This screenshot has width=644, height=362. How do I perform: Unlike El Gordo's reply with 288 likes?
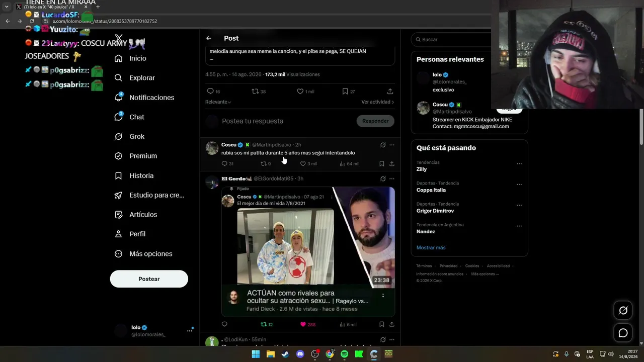tap(308, 324)
